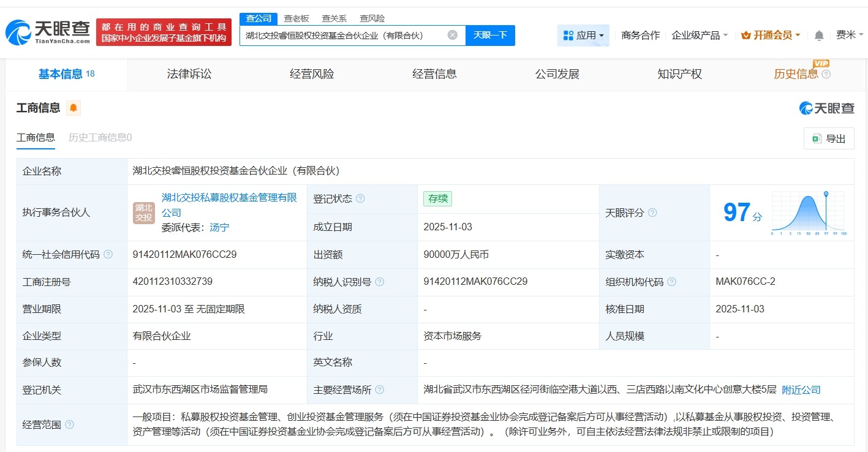The image size is (868, 452).
Task: Click the 湖北交投 company avatar badge
Action: 143,213
